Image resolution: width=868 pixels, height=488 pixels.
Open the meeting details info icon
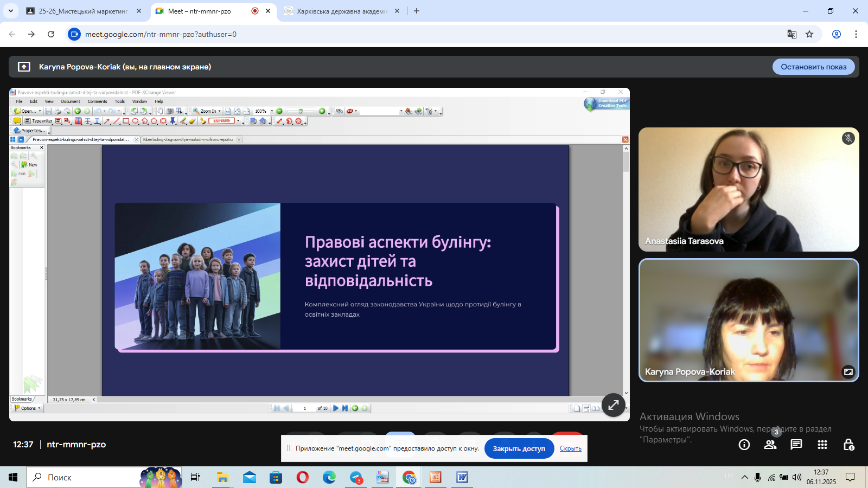744,445
